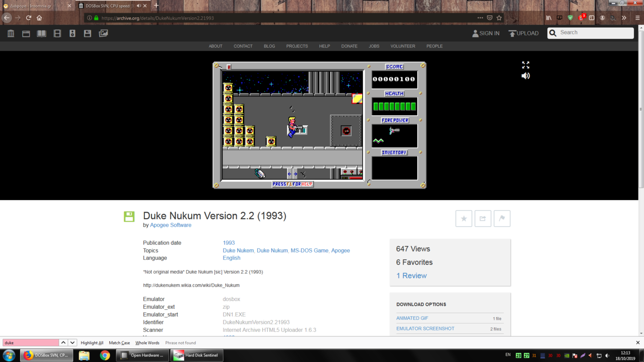644x362 pixels.
Task: Reload the current page
Action: click(29, 18)
